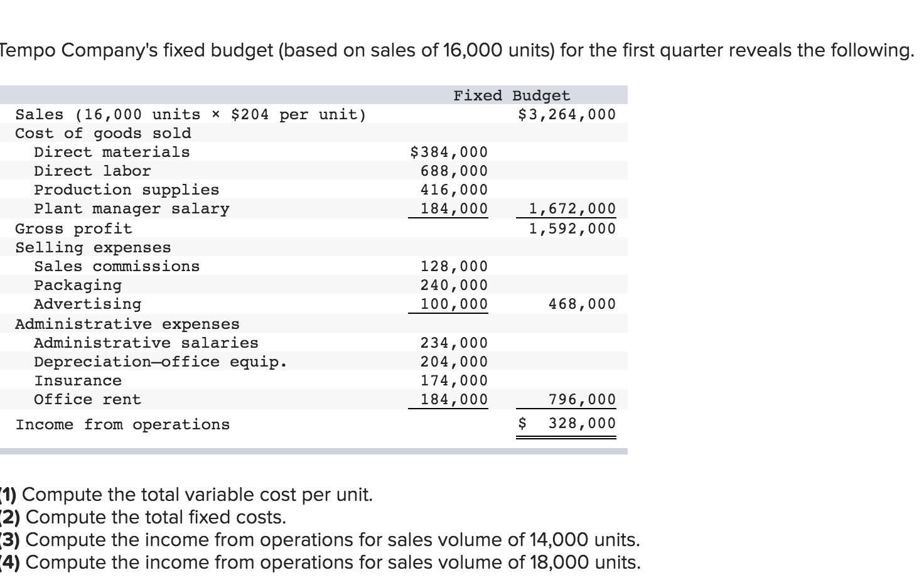Viewport: 924px width, 585px height.
Task: Select the 688,000 direct labor value
Action: pos(454,171)
